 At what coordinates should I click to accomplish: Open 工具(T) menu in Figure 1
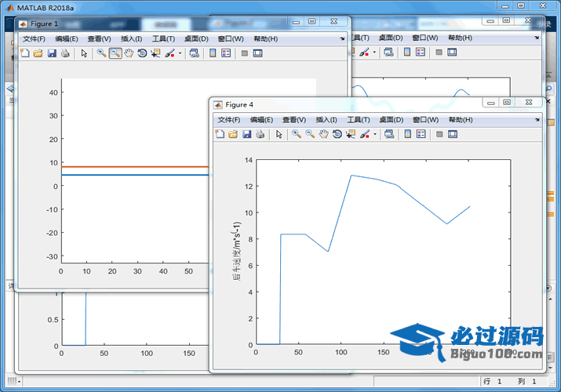163,39
